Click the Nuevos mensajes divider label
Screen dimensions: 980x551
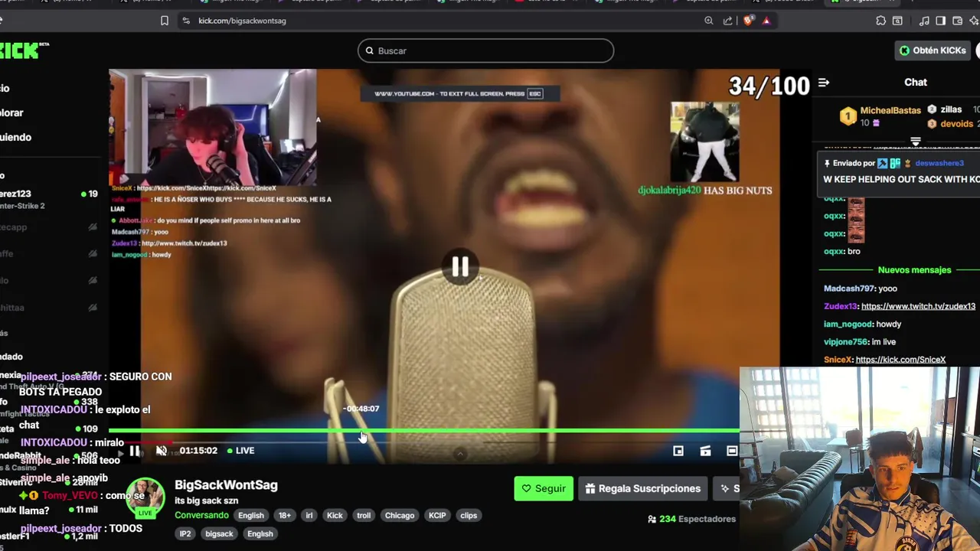(914, 270)
